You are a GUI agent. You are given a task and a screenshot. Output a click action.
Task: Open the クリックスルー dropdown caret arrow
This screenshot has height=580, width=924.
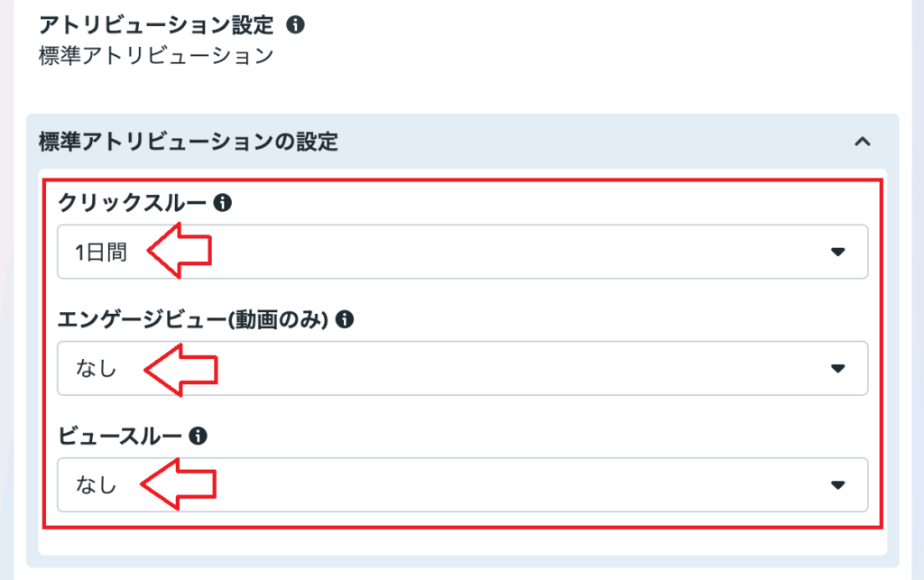pyautogui.click(x=838, y=252)
